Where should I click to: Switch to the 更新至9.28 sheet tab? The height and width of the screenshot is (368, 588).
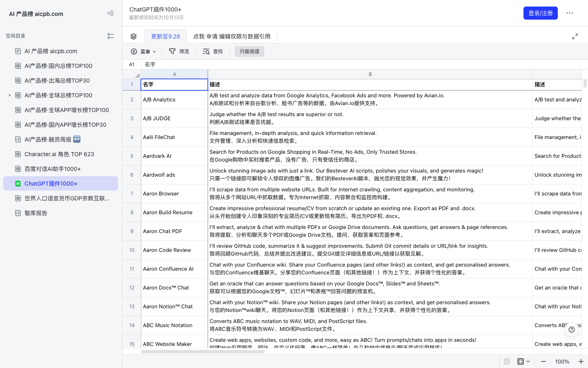(165, 36)
